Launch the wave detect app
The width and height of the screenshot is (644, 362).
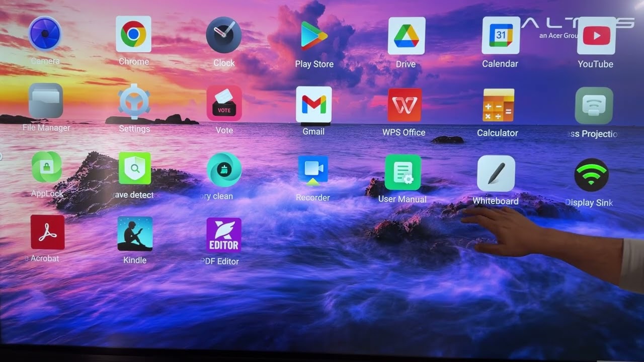click(x=135, y=168)
